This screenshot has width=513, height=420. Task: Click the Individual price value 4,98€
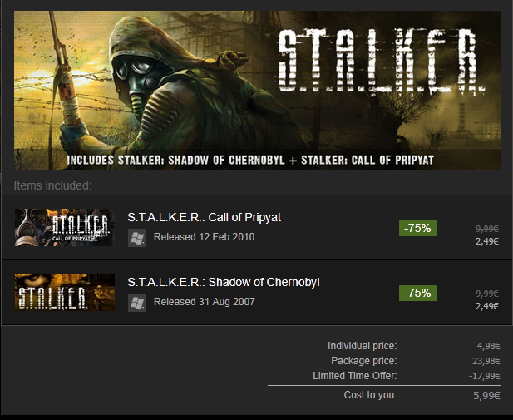pyautogui.click(x=488, y=346)
